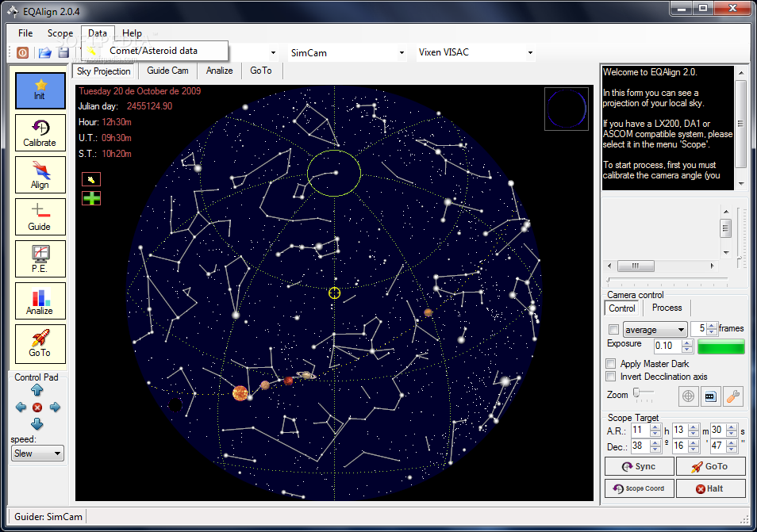
Task: Click the Sync button
Action: (x=640, y=466)
